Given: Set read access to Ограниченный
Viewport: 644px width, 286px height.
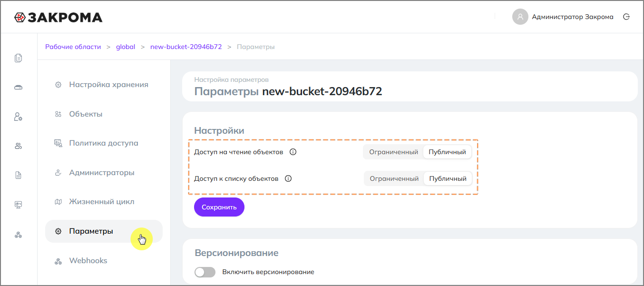Looking at the screenshot, I should coord(393,152).
